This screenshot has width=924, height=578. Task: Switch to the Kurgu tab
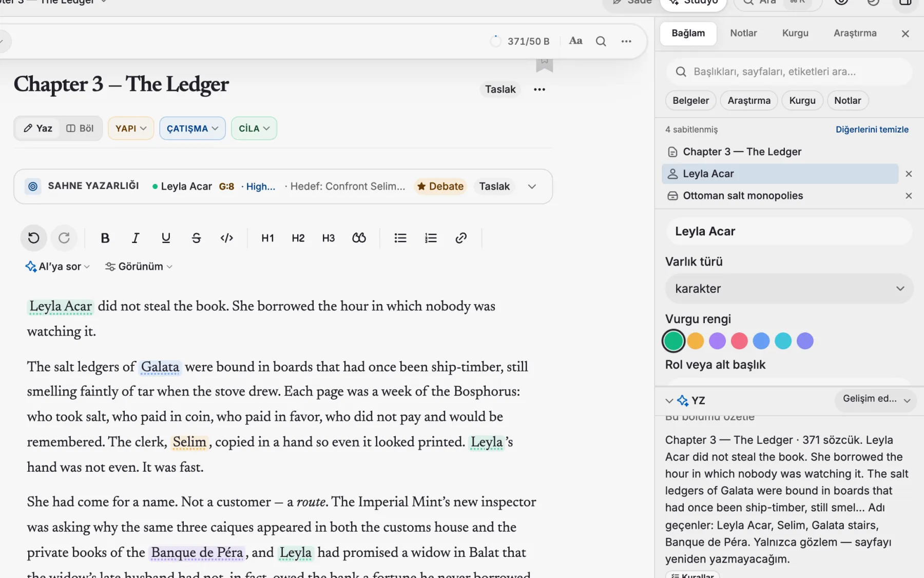pos(795,33)
